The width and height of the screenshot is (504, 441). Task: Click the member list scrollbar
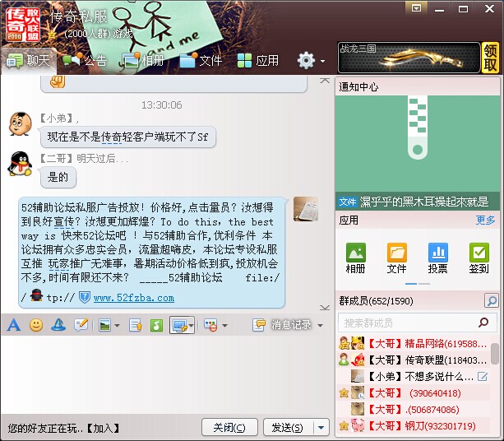click(495, 354)
